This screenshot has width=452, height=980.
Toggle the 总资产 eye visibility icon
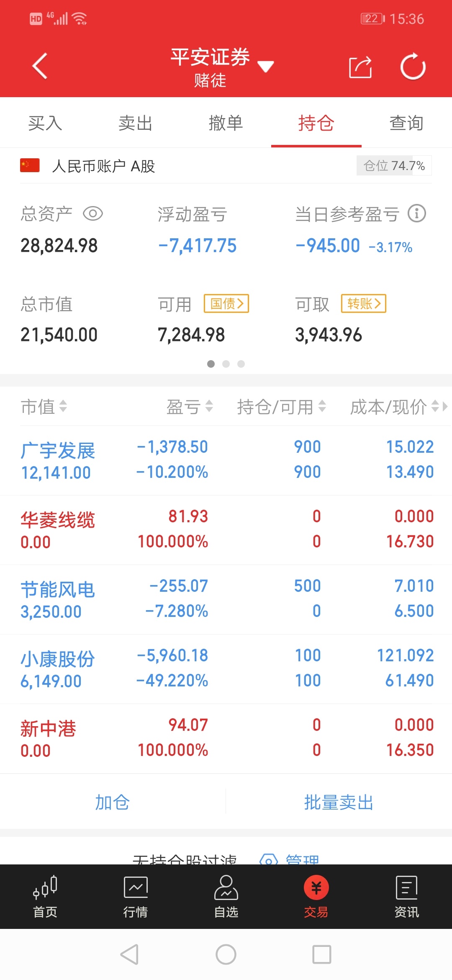tap(93, 214)
